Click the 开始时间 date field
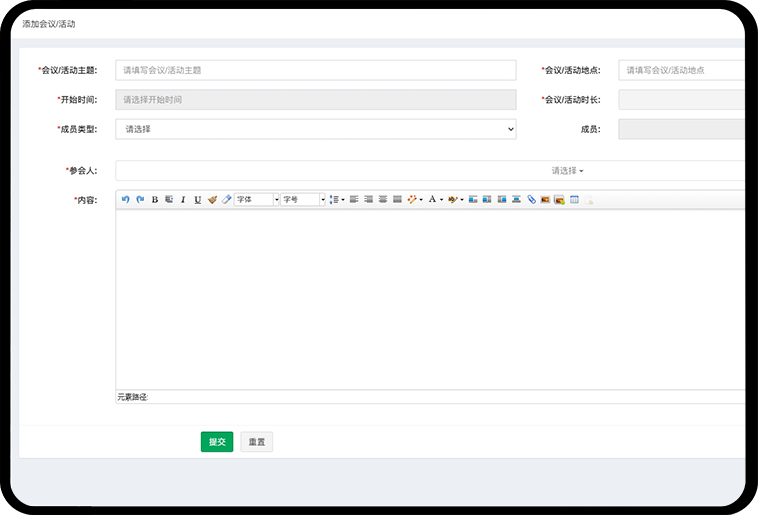Image resolution: width=758 pixels, height=515 pixels. tap(315, 100)
